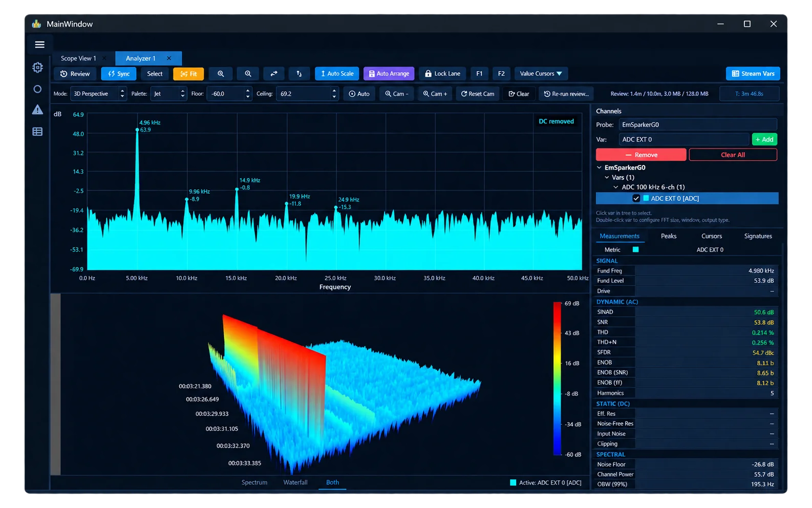
Task: Open the chip settings sidebar icon
Action: coord(37,68)
